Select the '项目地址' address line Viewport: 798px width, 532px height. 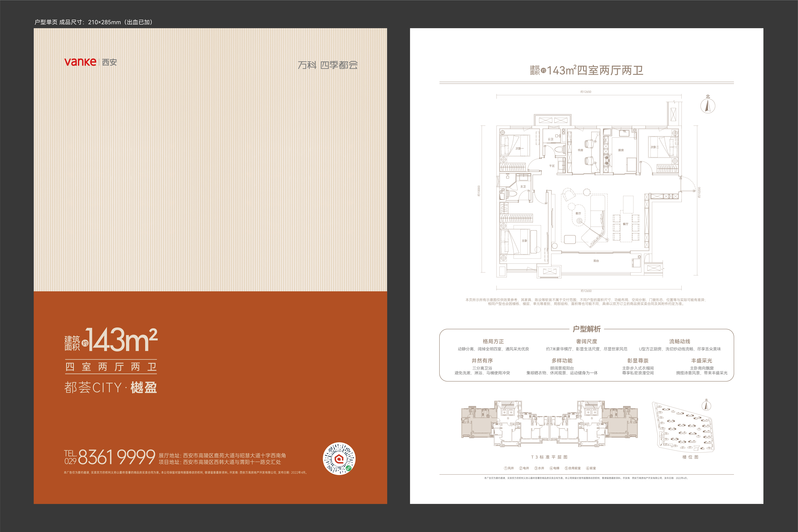tap(220, 462)
